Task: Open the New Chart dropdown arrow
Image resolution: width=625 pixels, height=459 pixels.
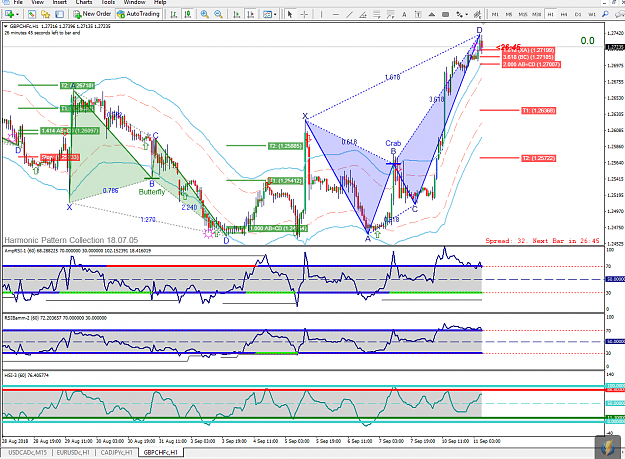Action: pyautogui.click(x=17, y=15)
